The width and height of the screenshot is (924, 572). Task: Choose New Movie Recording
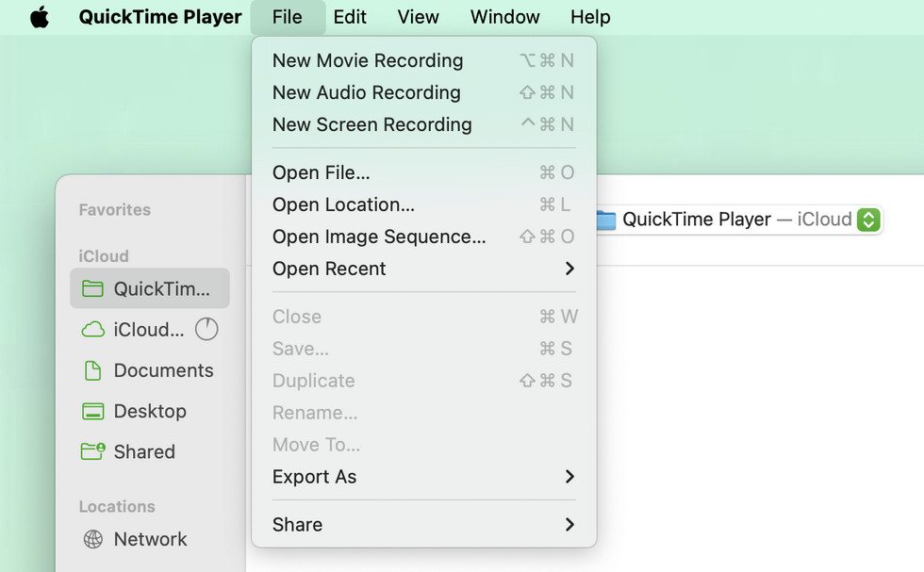423,60
